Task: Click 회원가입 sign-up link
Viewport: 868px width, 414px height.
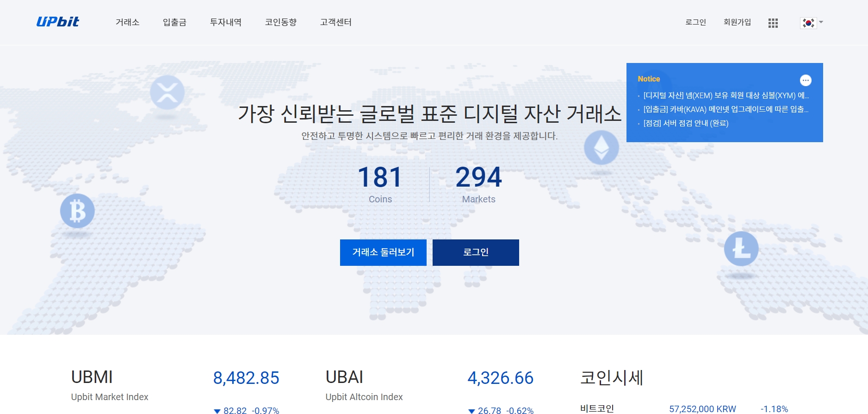Action: click(x=738, y=22)
